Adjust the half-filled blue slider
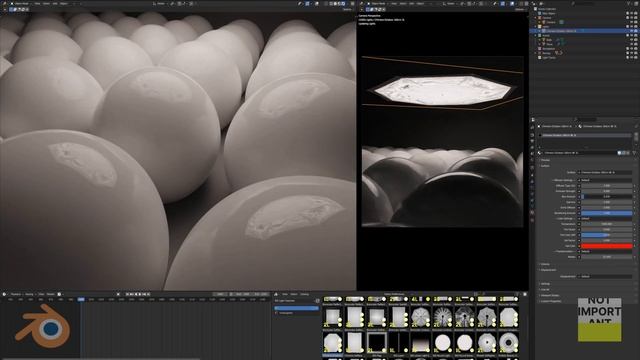Viewport: 640px width, 360px height. [x=607, y=235]
